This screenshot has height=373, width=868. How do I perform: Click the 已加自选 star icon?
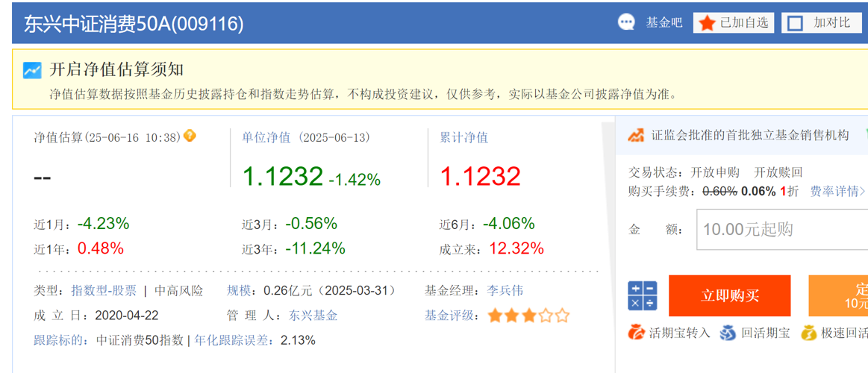(x=707, y=23)
